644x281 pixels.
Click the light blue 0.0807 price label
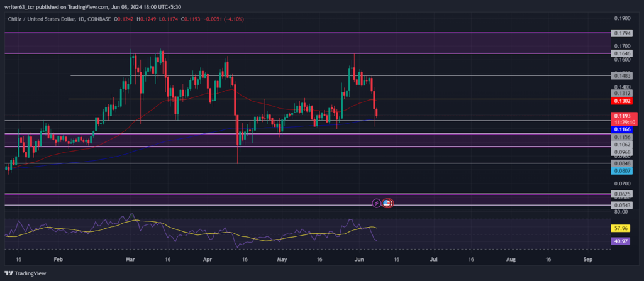pyautogui.click(x=621, y=170)
